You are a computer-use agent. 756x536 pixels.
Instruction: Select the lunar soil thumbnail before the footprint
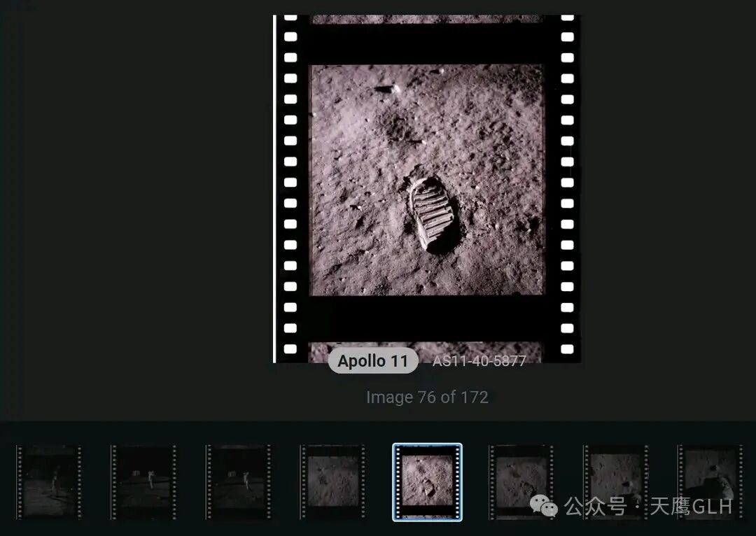[332, 482]
